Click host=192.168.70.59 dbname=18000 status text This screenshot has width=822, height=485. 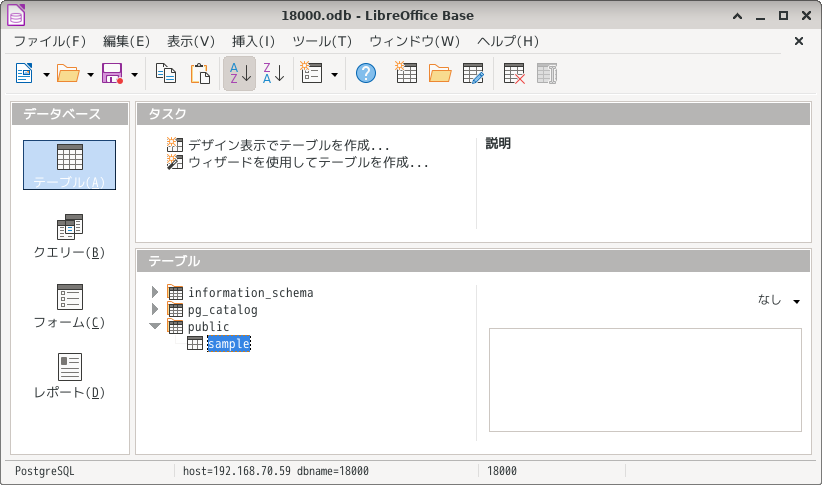276,471
